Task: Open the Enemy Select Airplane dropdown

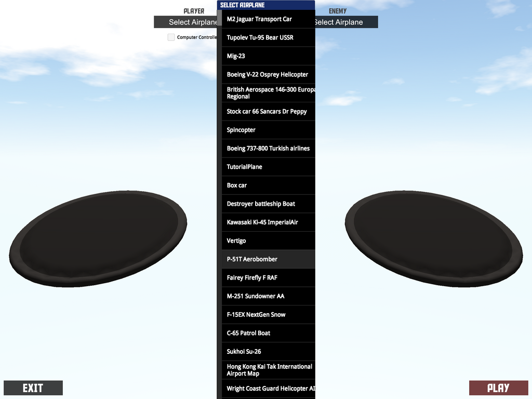Action: coord(347,22)
